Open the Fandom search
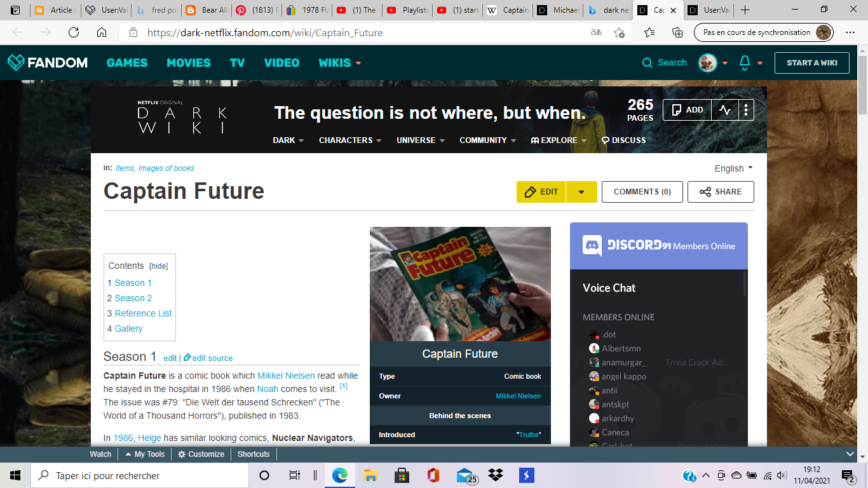Image resolution: width=868 pixels, height=488 pixels. point(665,62)
